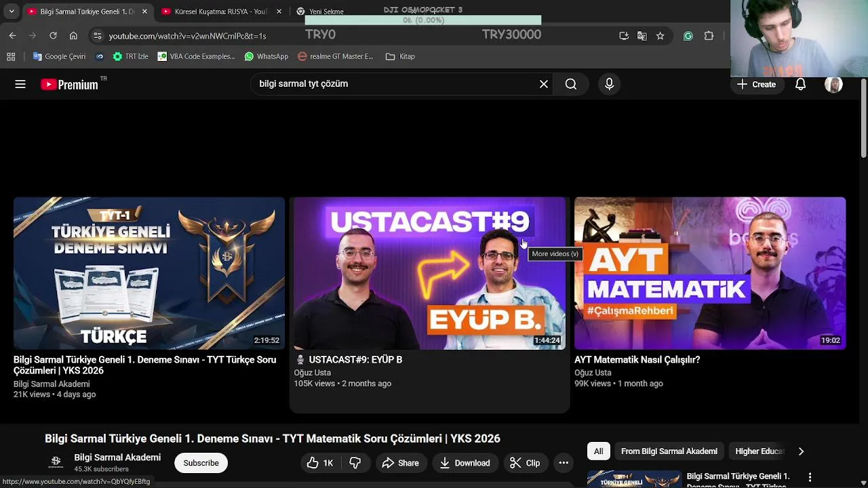Open the YouTube hamburger guide menu
This screenshot has width=868, height=488.
point(20,84)
